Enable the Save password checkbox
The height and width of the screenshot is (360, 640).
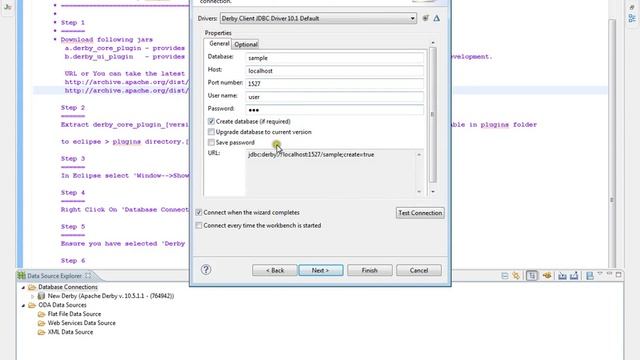(x=211, y=142)
